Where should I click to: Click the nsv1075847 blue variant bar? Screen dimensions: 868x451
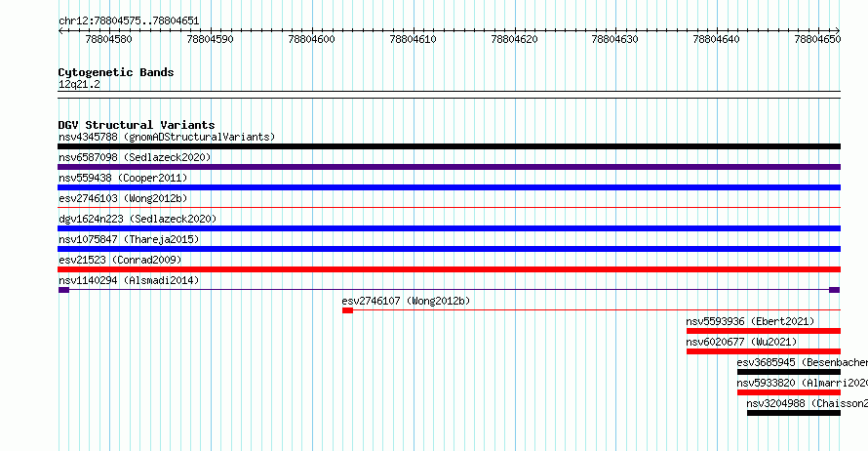click(x=449, y=249)
